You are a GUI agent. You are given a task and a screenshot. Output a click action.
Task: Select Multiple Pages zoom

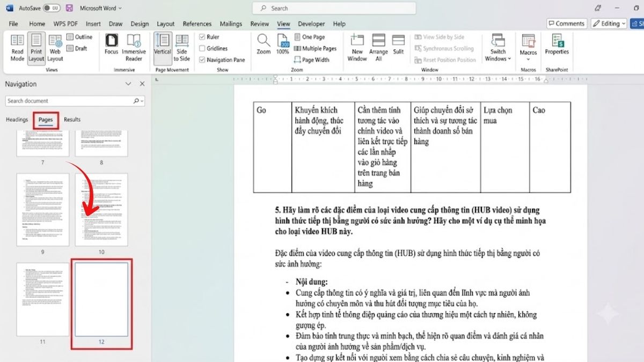pos(315,48)
